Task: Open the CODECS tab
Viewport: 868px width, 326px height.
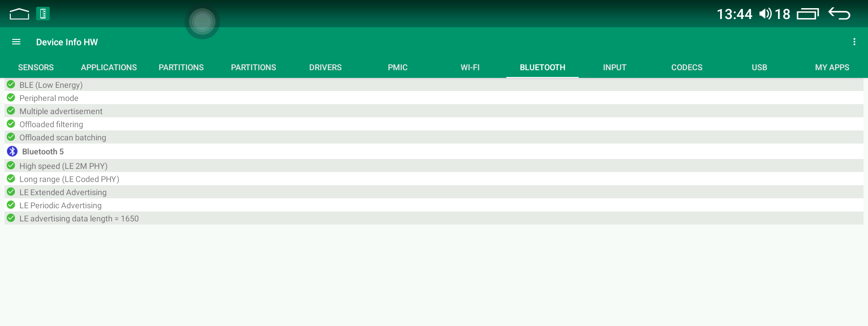Action: (x=686, y=67)
